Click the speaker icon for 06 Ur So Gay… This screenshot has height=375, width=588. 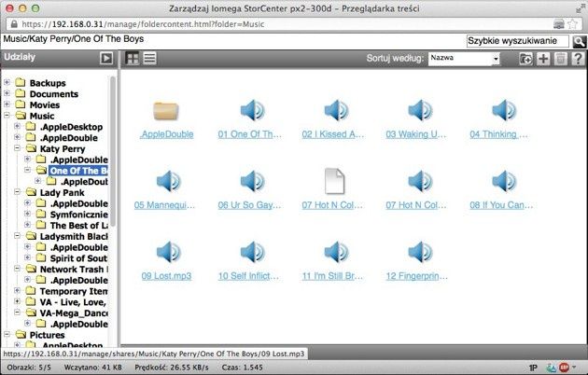(252, 181)
